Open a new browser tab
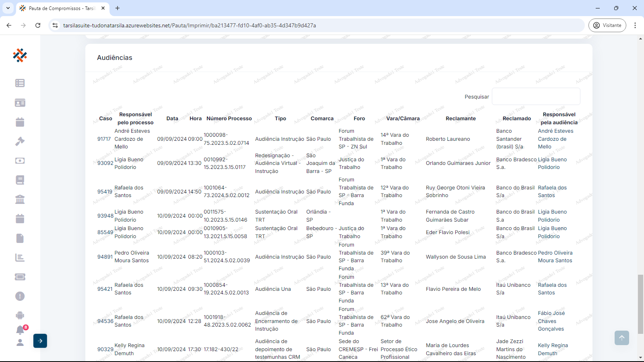644x362 pixels. click(x=118, y=8)
